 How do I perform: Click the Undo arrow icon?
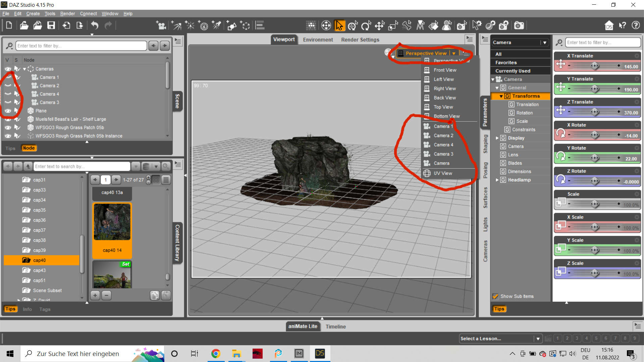pyautogui.click(x=95, y=25)
